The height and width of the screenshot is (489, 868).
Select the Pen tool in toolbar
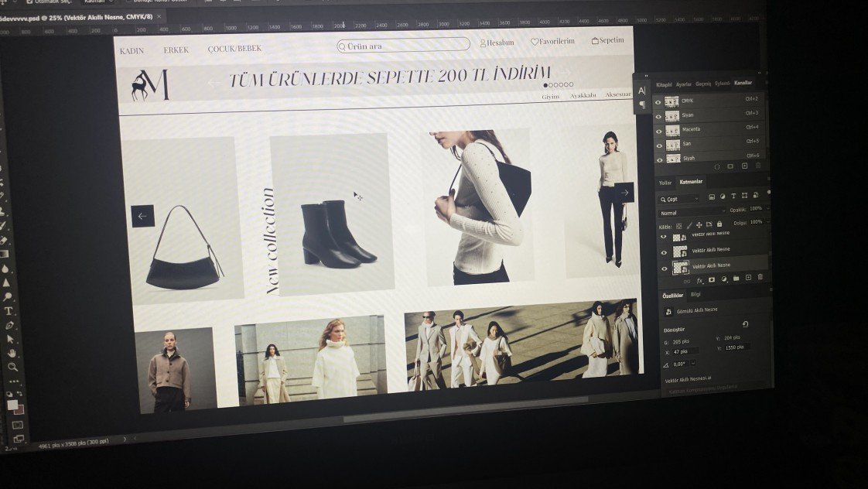click(9, 326)
